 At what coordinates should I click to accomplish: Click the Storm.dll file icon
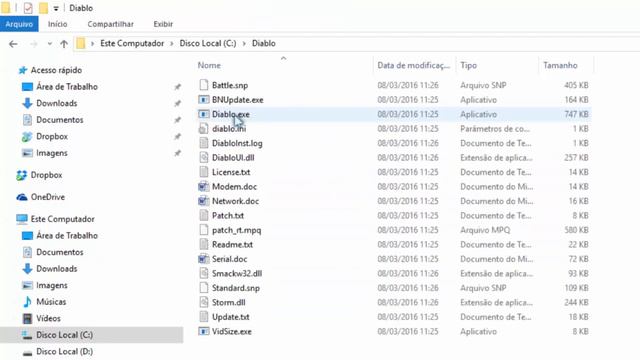[203, 302]
